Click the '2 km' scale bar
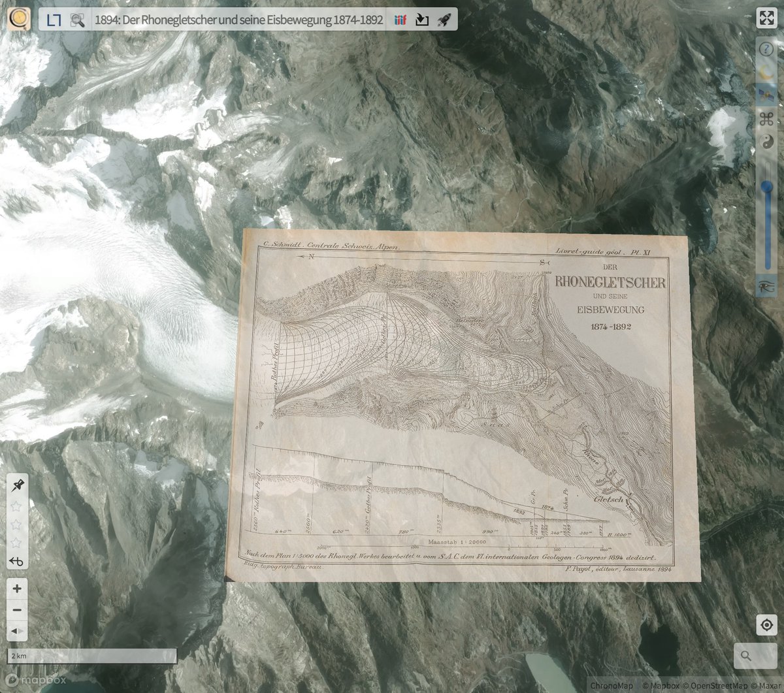Screen dimensions: 784x693 (x=91, y=656)
